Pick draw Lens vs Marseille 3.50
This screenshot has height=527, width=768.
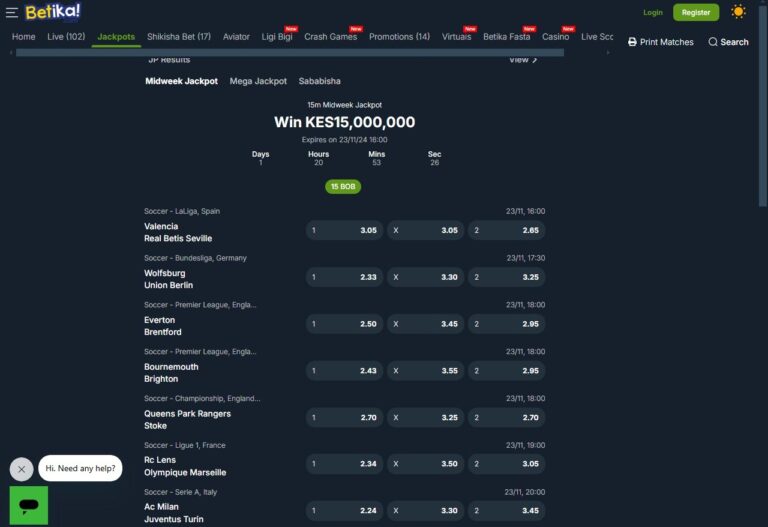click(426, 464)
